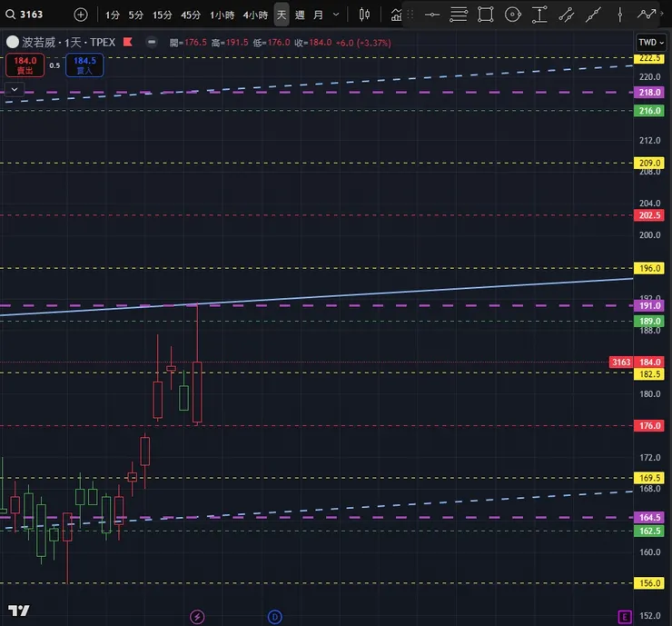Click the 波若威 · 1天 · TPEX title

pyautogui.click(x=69, y=42)
